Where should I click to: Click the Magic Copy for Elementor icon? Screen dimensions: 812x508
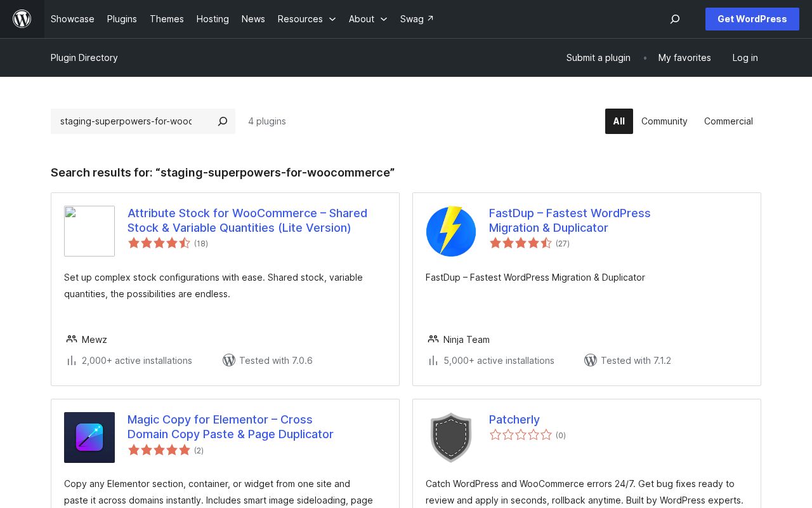tap(89, 438)
